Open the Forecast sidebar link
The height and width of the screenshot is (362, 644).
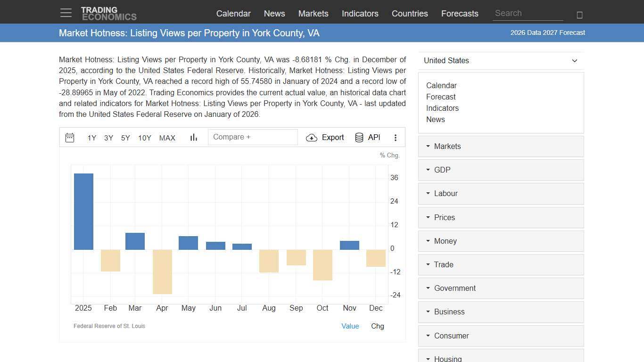coord(440,97)
